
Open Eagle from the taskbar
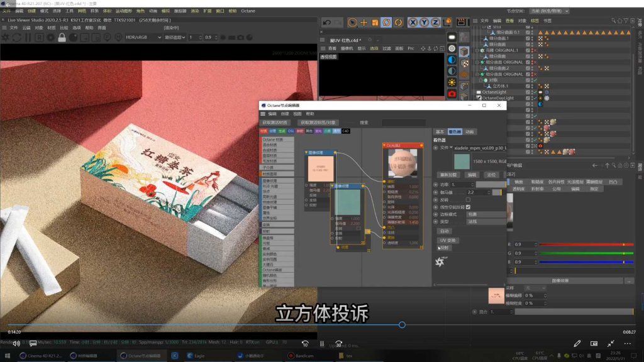192,356
